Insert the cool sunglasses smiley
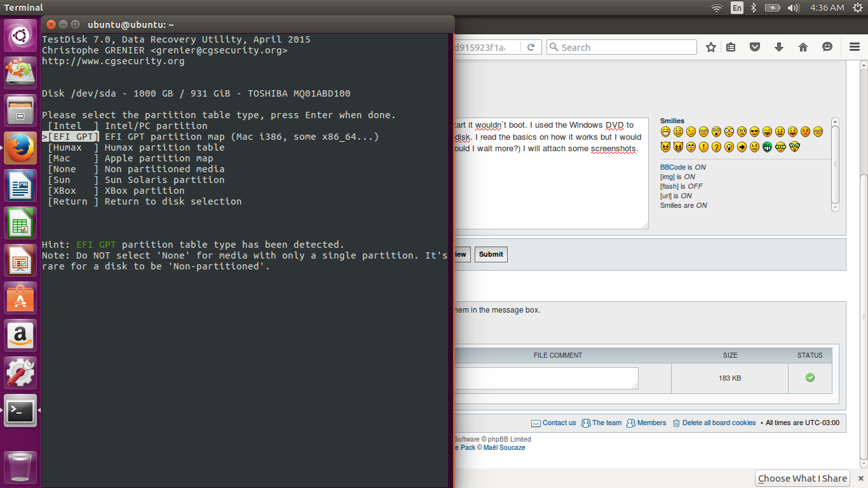This screenshot has height=488, width=868. (754, 132)
